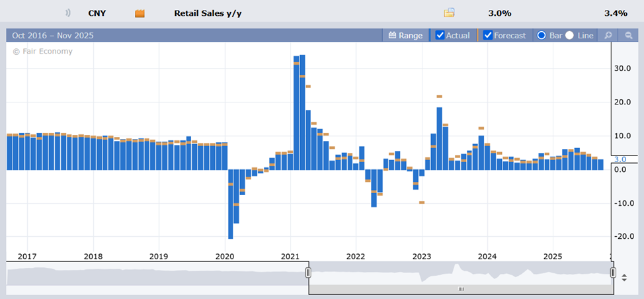The height and width of the screenshot is (299, 644).
Task: Click the CNY currency label
Action: coord(97,13)
